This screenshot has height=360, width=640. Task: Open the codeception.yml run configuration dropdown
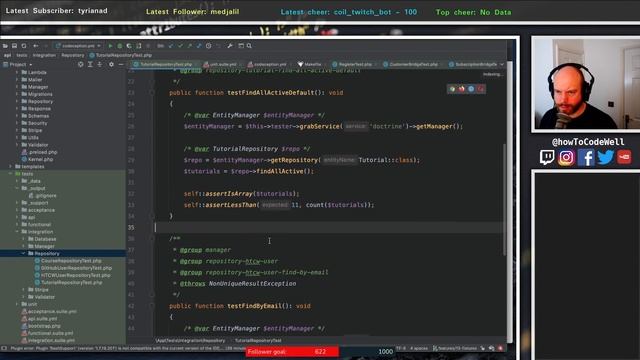pyautogui.click(x=78, y=46)
